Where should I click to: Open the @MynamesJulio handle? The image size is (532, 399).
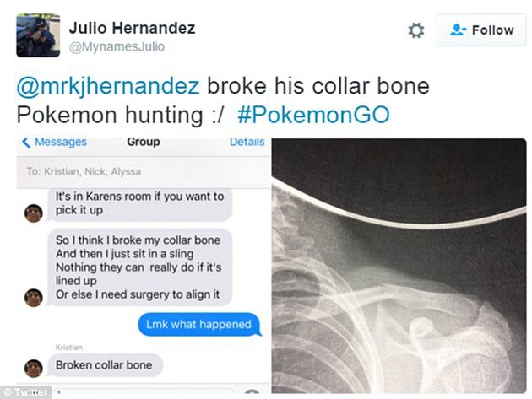117,47
